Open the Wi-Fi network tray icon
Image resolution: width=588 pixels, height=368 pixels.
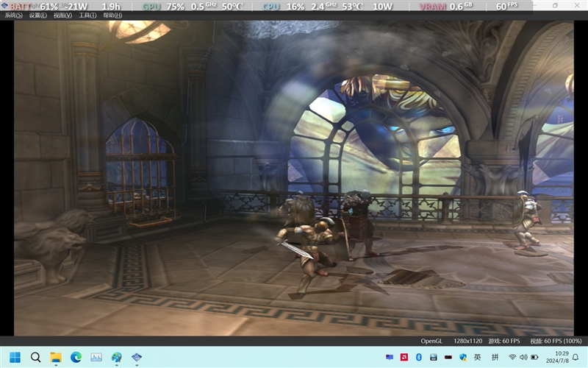(x=512, y=357)
